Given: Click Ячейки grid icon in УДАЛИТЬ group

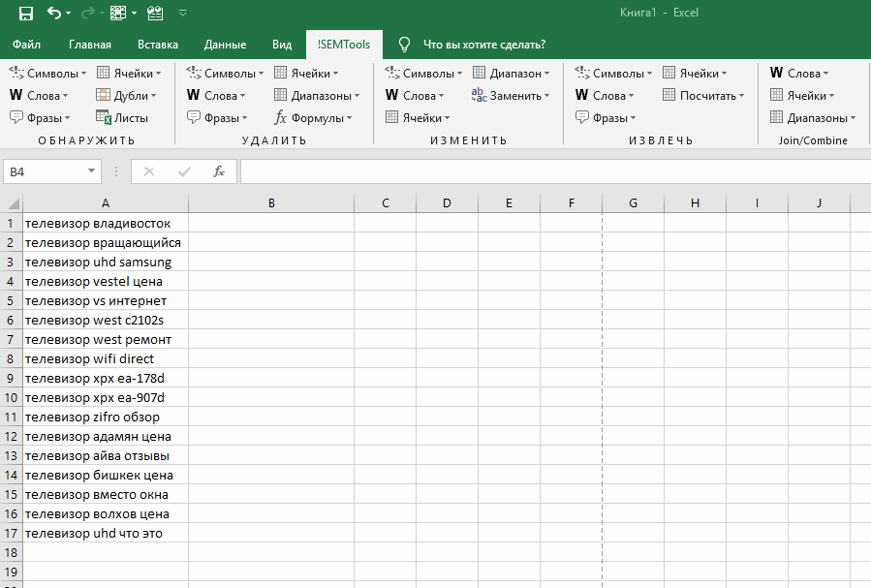Looking at the screenshot, I should (x=281, y=73).
